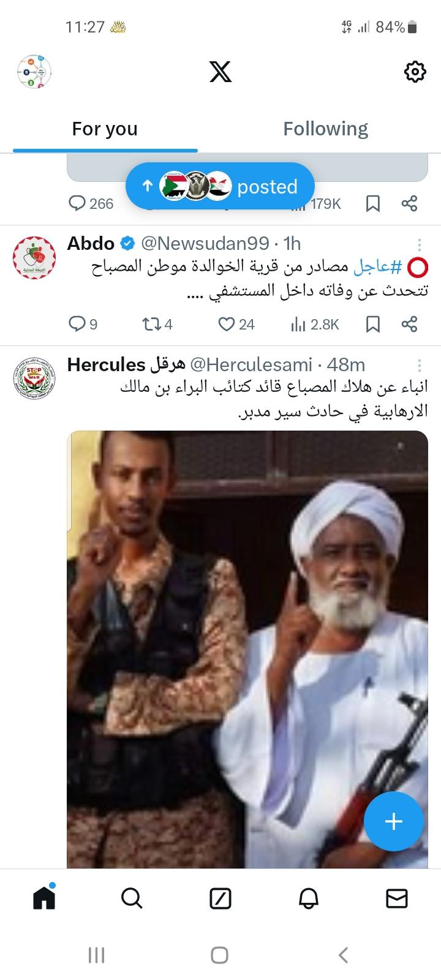Share the top post with 266 replies
Screen dimensions: 441x980
(409, 203)
